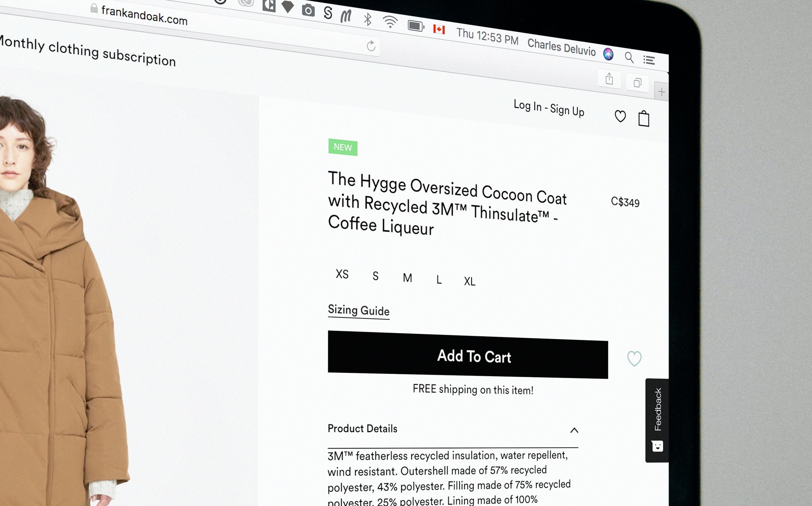Check battery status in menu bar
The image size is (812, 506).
coord(416,26)
